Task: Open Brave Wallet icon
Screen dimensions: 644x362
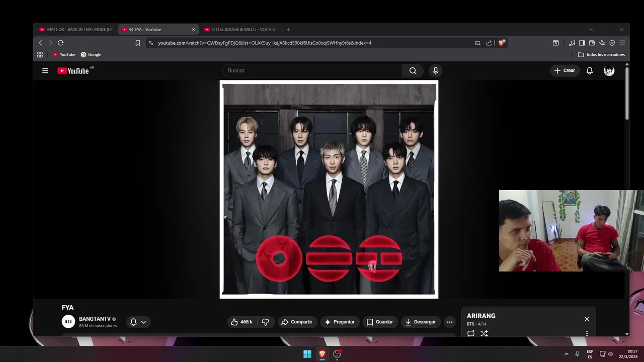Action: click(x=592, y=43)
